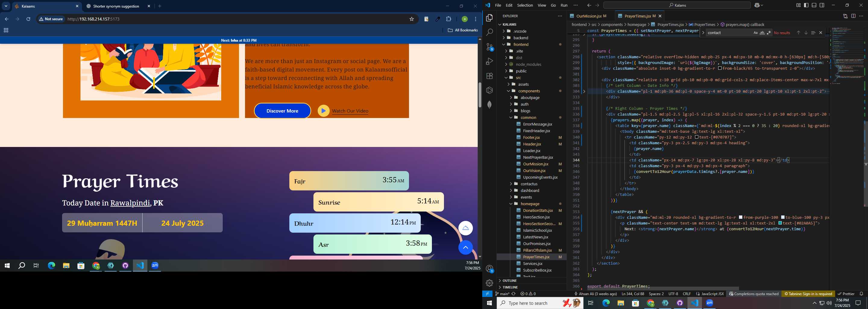Reload the Kalaams page in Chrome

point(28,19)
